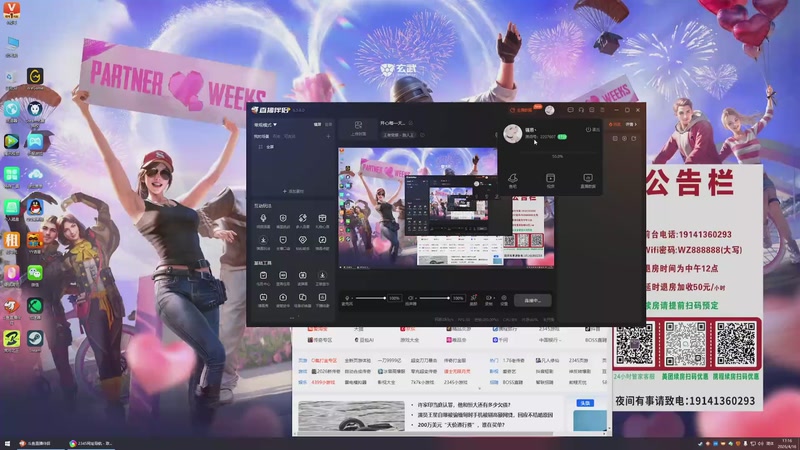Open the circled download-arrow tool in 互动玩法
This screenshot has height=450, width=800.
263,242
